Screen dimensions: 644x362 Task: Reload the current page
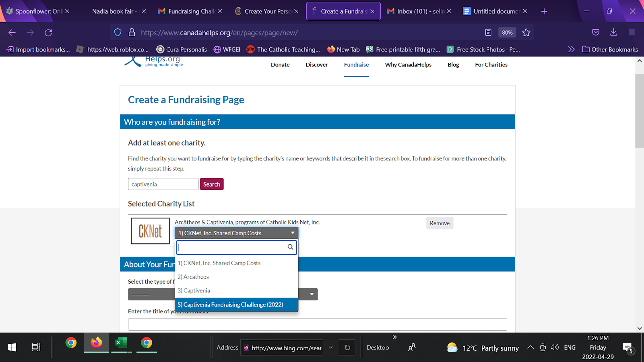pos(48,33)
